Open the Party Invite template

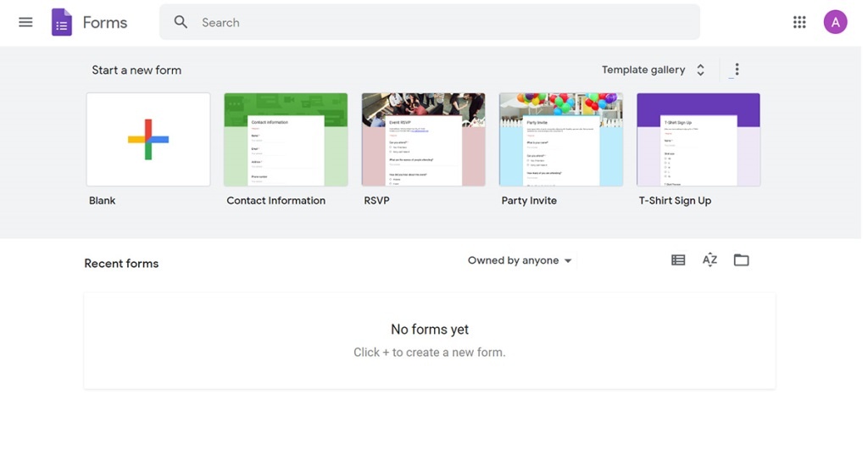coord(561,139)
